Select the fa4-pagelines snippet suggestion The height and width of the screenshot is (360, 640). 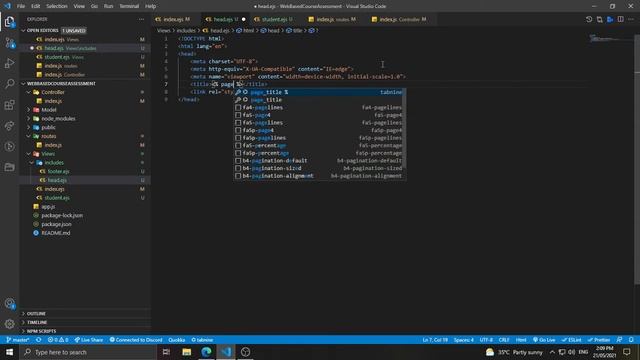click(319, 107)
